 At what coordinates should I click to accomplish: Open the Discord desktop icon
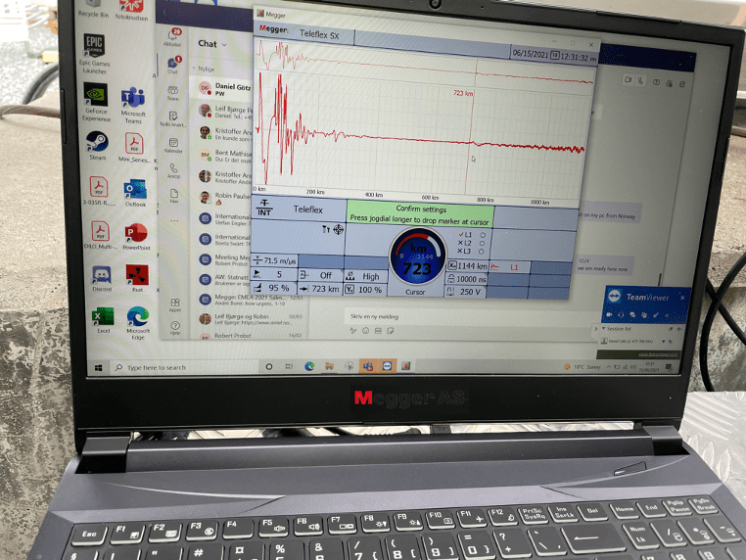click(102, 279)
